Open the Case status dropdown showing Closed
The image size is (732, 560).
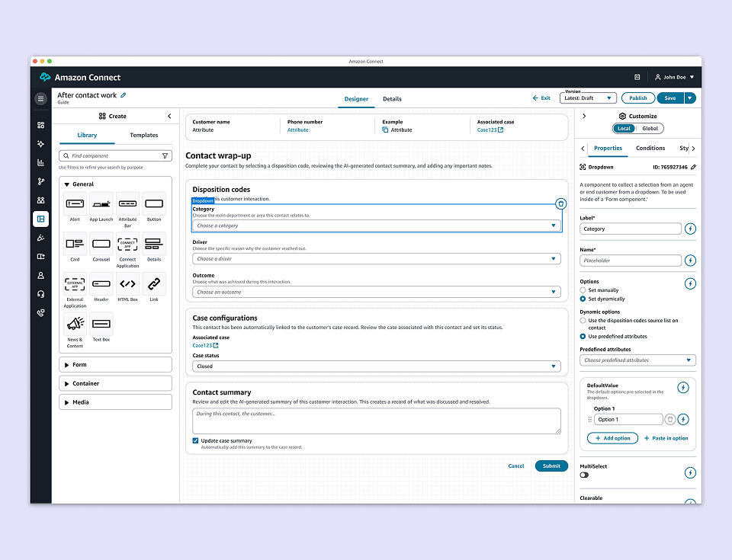[377, 366]
